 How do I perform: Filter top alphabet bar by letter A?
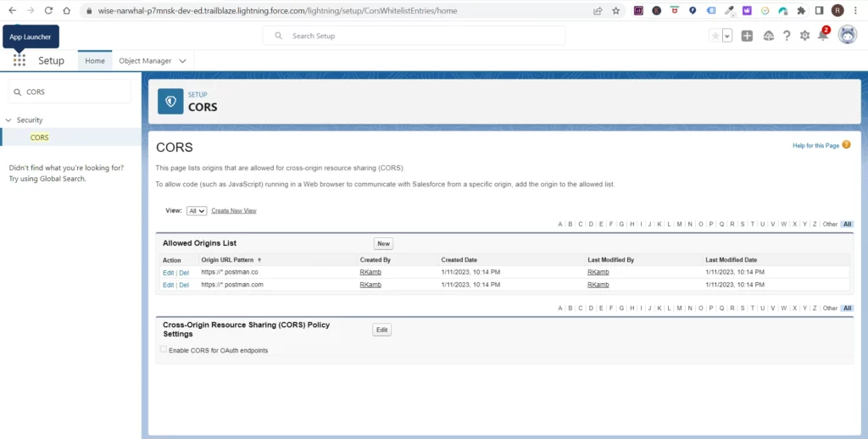pos(560,225)
